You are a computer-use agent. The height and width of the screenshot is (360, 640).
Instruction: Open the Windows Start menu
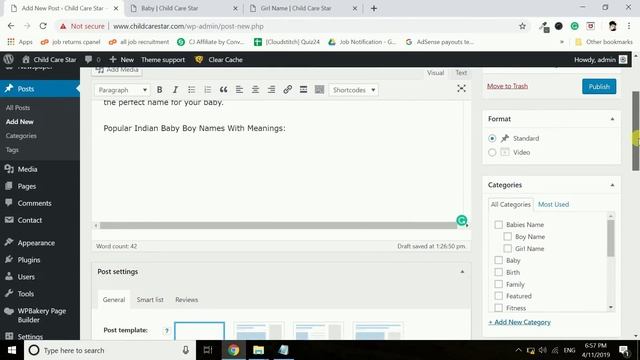(x=12, y=350)
